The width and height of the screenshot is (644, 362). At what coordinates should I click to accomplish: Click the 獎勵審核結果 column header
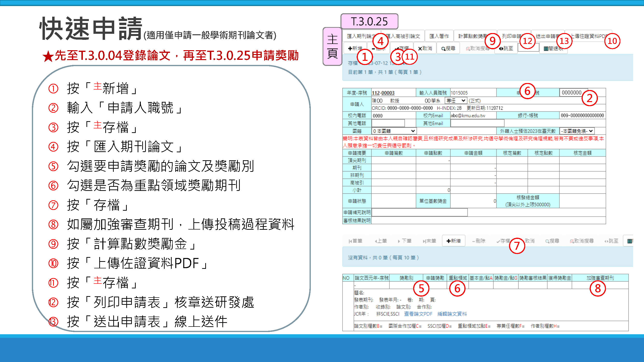[x=533, y=278]
